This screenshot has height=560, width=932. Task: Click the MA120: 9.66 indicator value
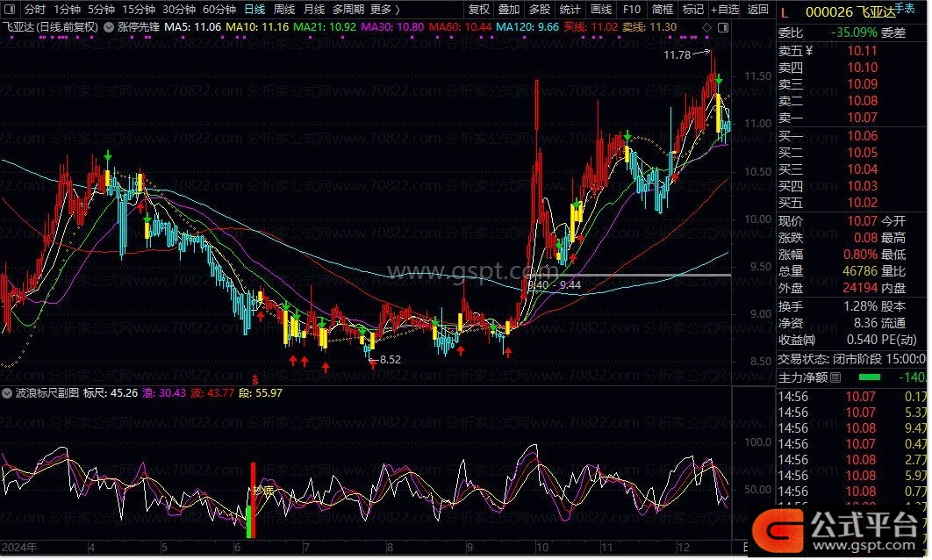527,27
